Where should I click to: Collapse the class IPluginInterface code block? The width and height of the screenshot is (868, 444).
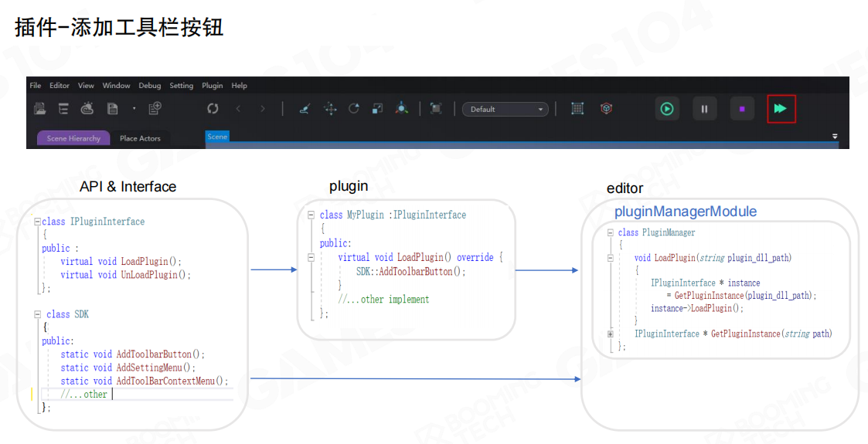36,222
